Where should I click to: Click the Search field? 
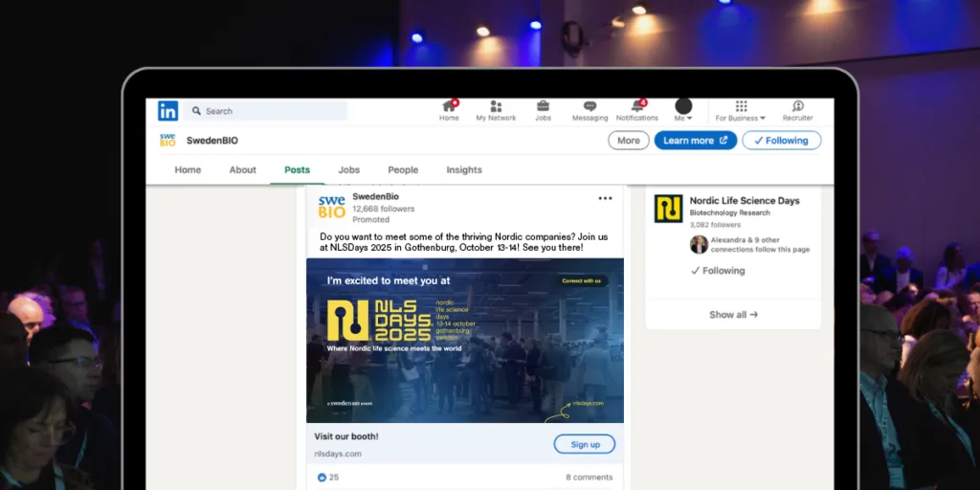point(265,111)
